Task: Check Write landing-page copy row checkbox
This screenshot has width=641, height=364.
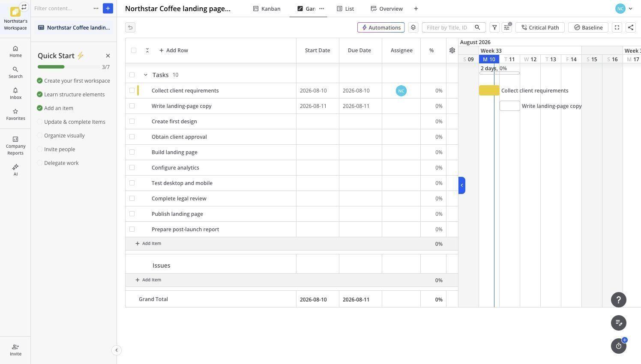Action: (x=132, y=106)
